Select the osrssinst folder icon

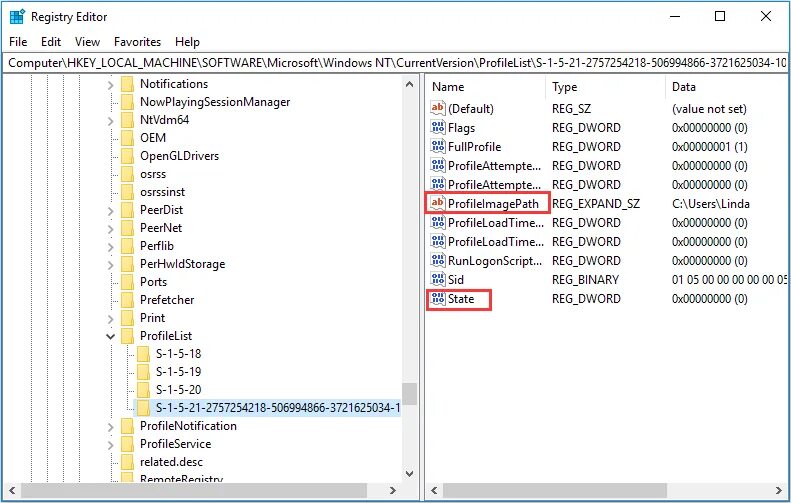pos(128,192)
